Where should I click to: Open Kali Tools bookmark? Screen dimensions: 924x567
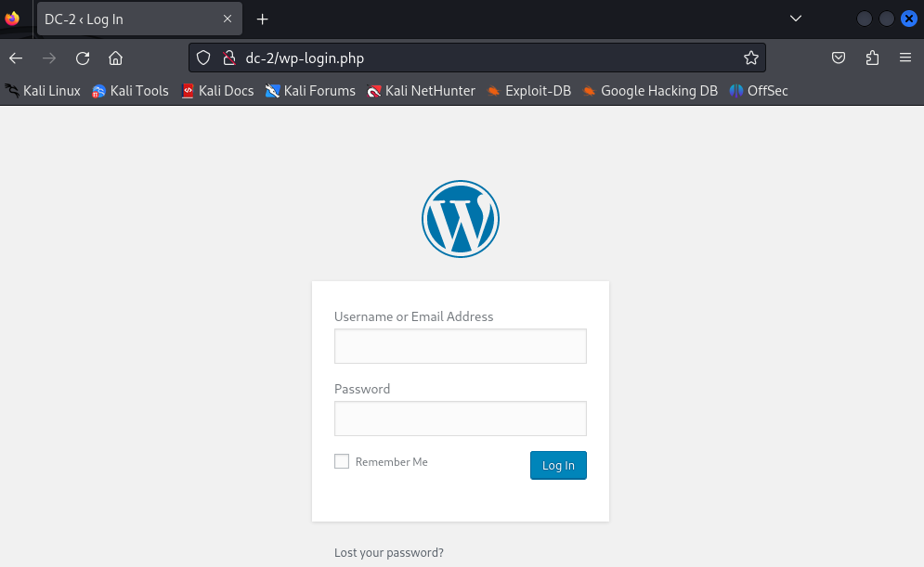click(130, 91)
